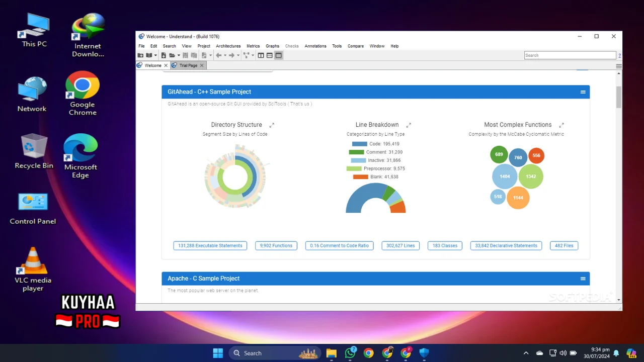644x362 pixels.
Task: Click the toolbar Search input field
Action: tap(570, 55)
